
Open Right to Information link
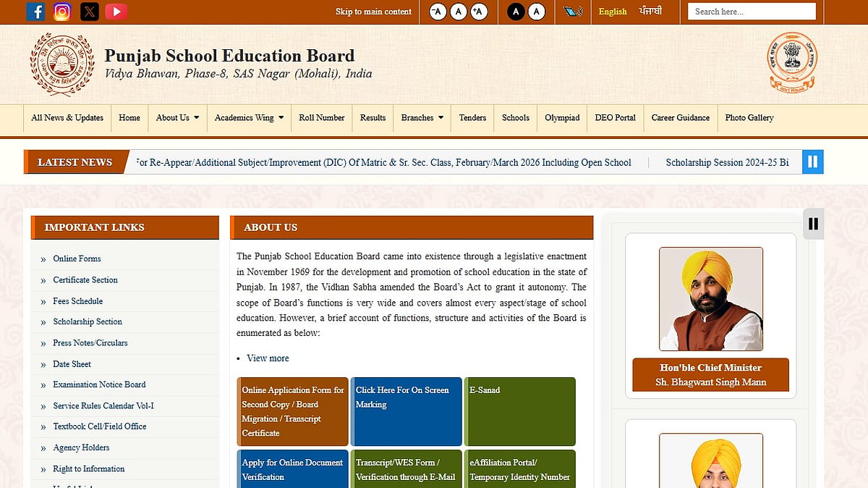click(89, 468)
